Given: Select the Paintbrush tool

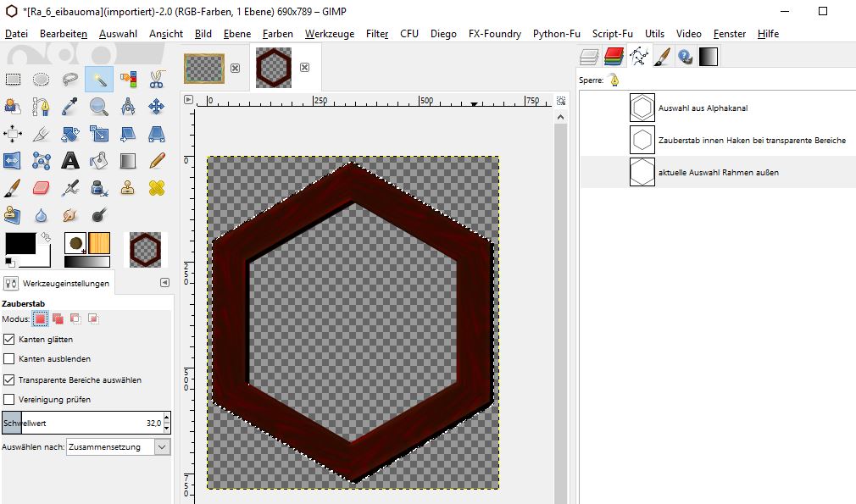Looking at the screenshot, I should [x=13, y=188].
